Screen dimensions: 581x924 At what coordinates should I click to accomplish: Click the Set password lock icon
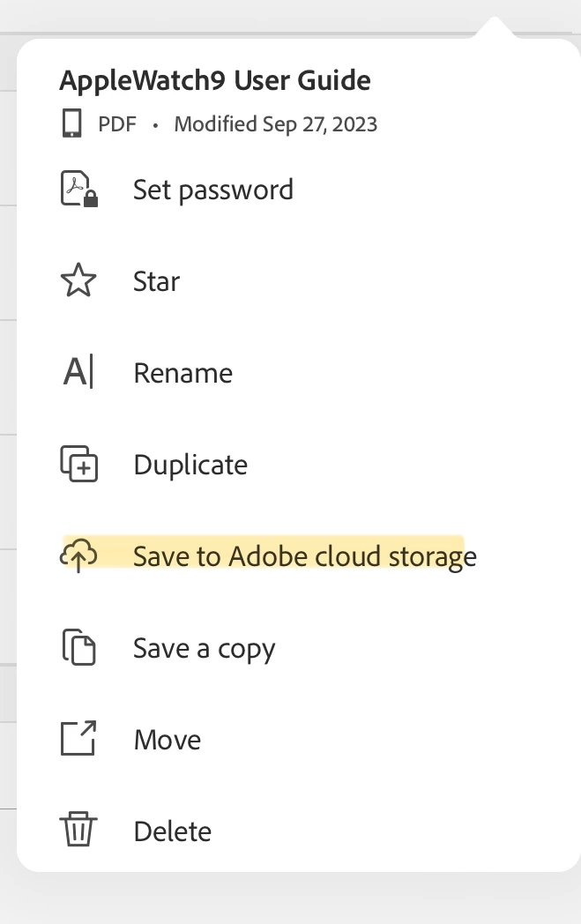78,190
